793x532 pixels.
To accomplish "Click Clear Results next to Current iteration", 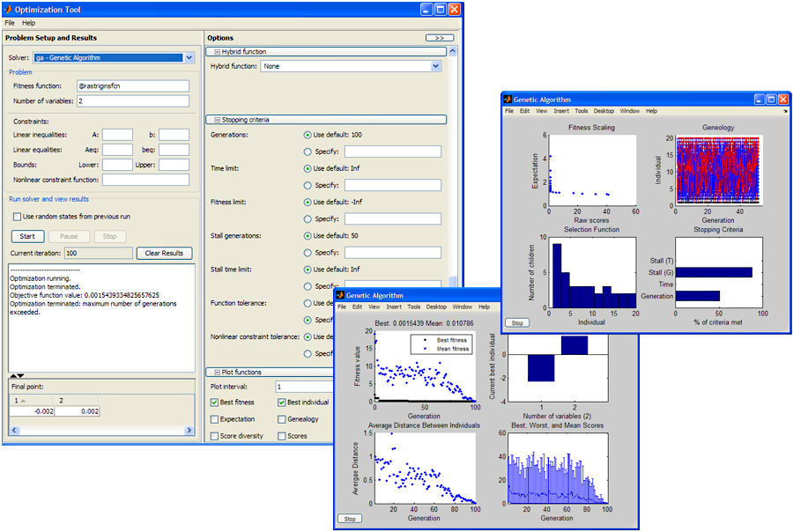I will tap(163, 253).
